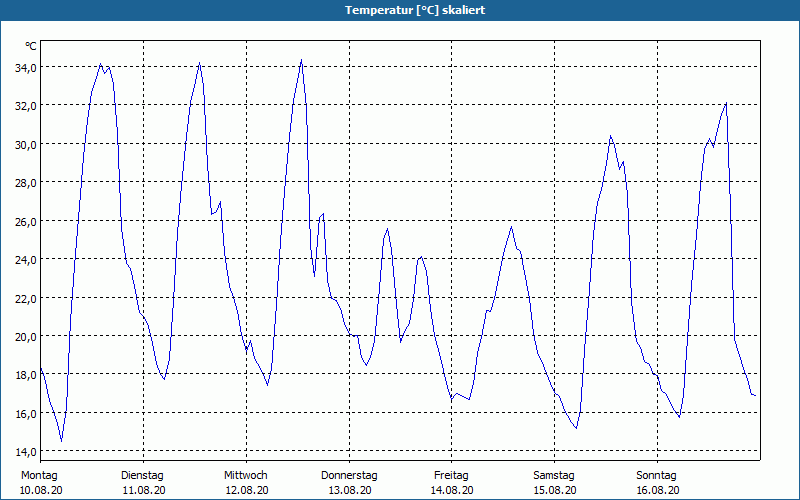Click the Montag day label
800x500 pixels.
coord(39,476)
